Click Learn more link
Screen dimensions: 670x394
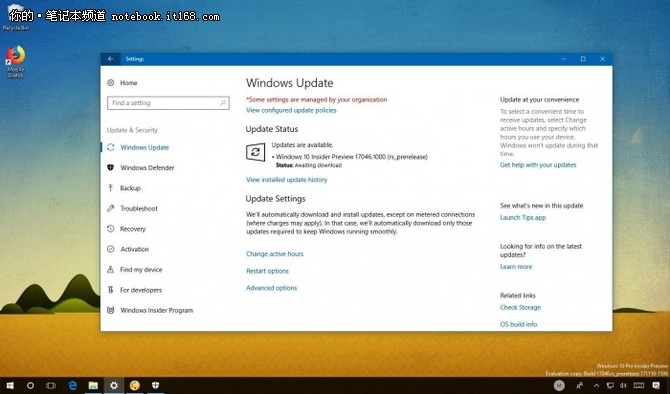pyautogui.click(x=516, y=267)
